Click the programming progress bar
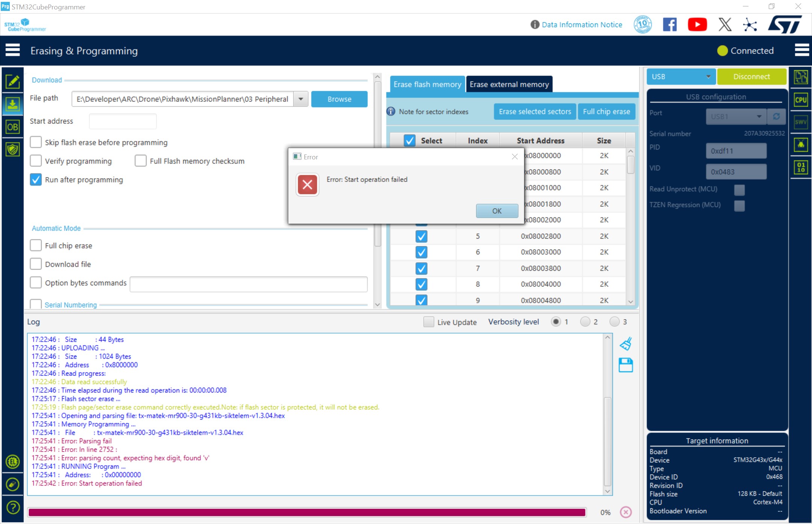The height and width of the screenshot is (524, 812). tap(307, 512)
